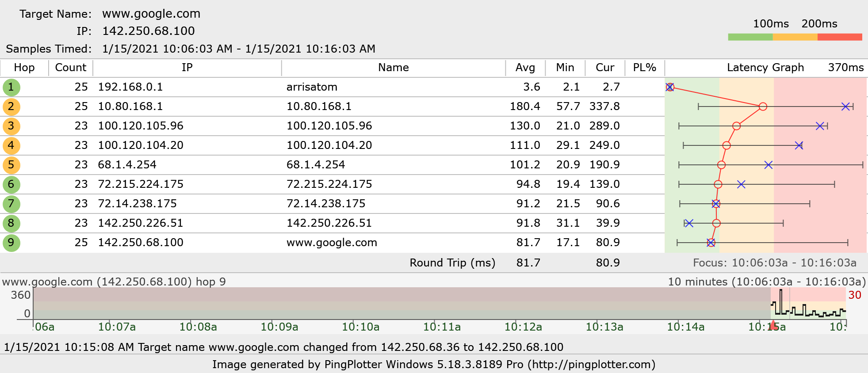Click the 68.1.4.254 entry in the IP column
Image resolution: width=868 pixels, height=373 pixels.
[x=127, y=165]
